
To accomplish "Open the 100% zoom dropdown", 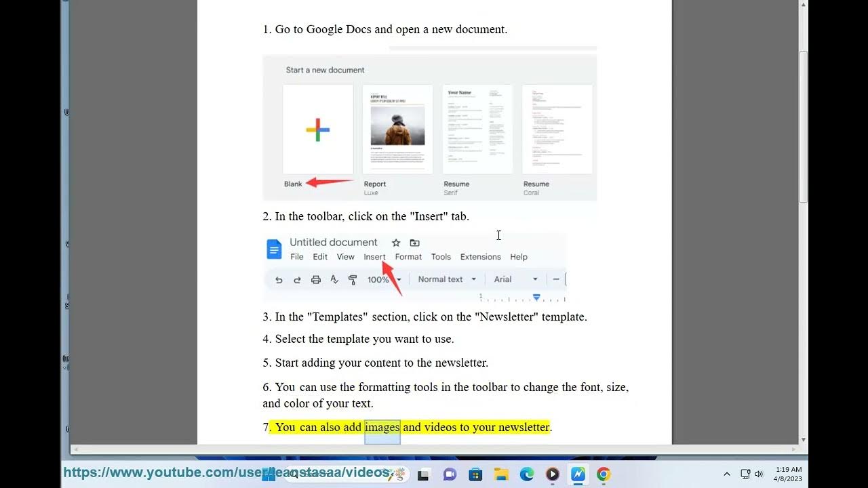I will [384, 279].
